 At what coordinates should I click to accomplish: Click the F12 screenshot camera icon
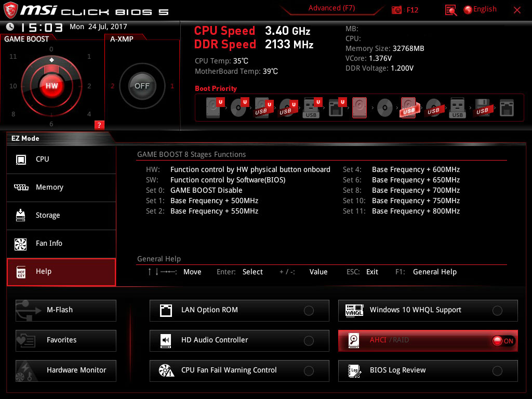tap(397, 10)
